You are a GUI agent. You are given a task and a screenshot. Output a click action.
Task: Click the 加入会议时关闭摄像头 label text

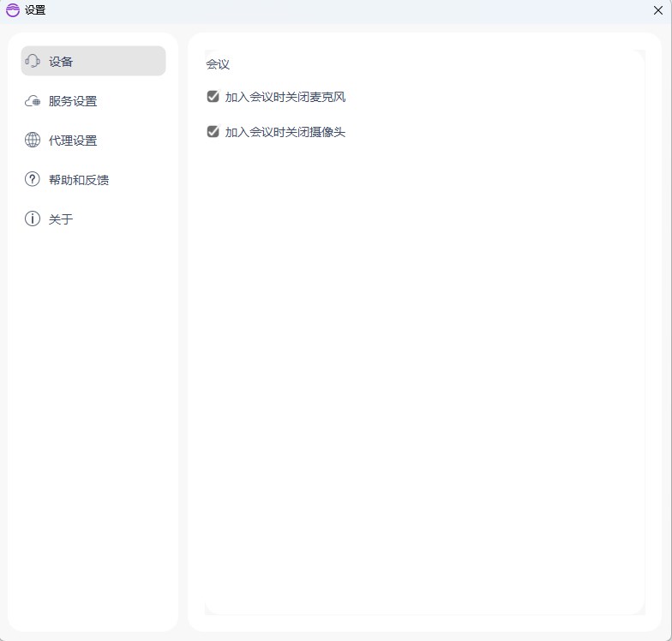[285, 132]
